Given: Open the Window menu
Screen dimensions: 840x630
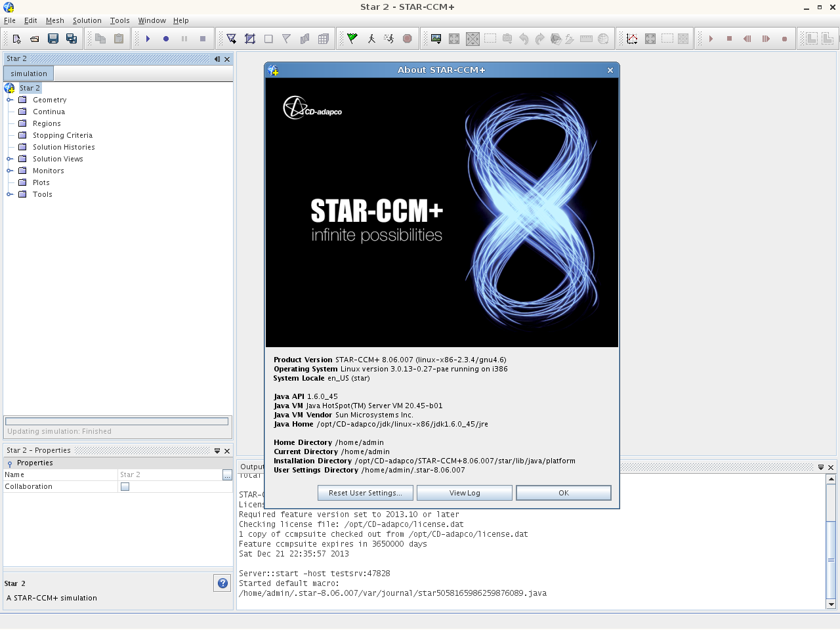Looking at the screenshot, I should [x=152, y=20].
